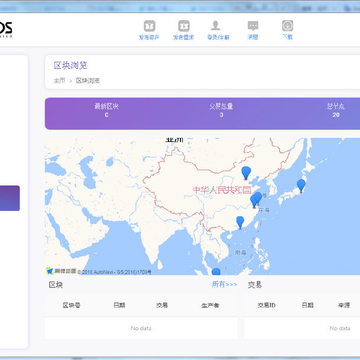Click the purple button in the left sidebar
This screenshot has height=360, width=360.
(10, 198)
